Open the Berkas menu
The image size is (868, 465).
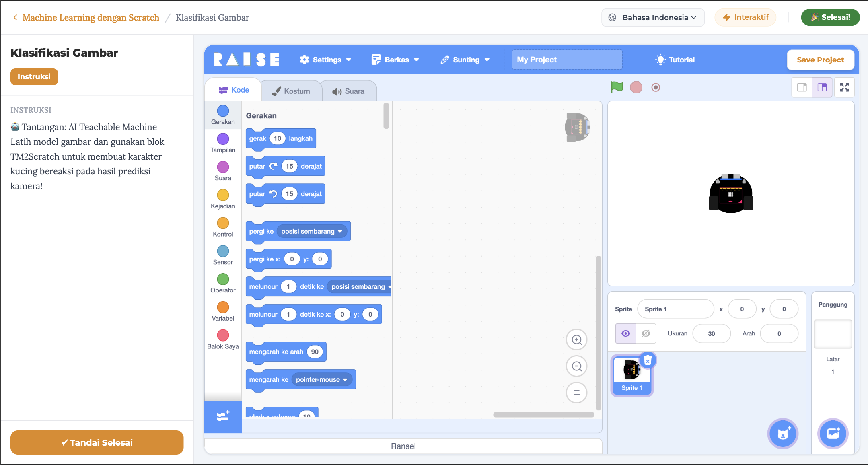(395, 60)
